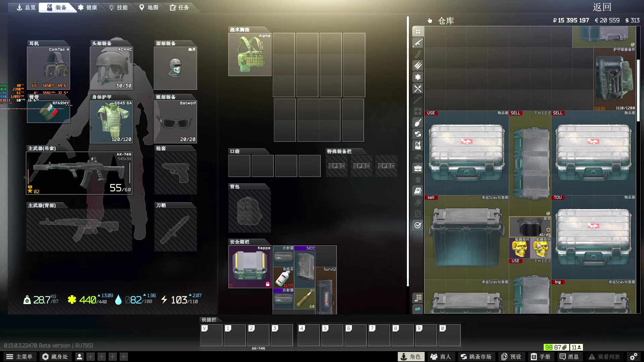Image resolution: width=644 pixels, height=362 pixels.
Task: Select the green backpack 1110/1200 in stash
Action: 615,79
